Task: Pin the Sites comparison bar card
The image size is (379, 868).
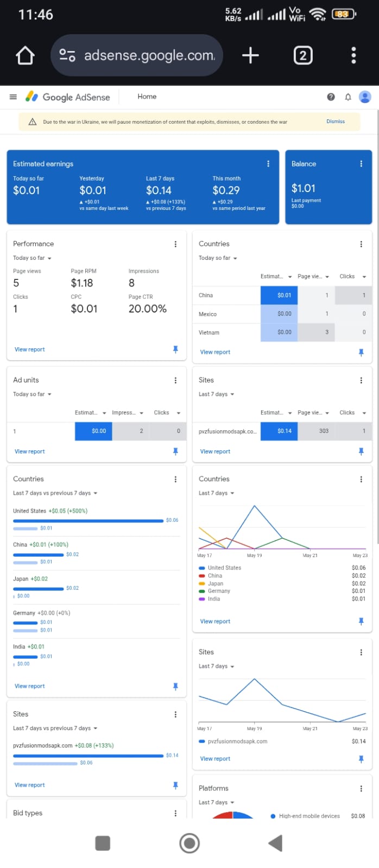Action: click(x=175, y=785)
